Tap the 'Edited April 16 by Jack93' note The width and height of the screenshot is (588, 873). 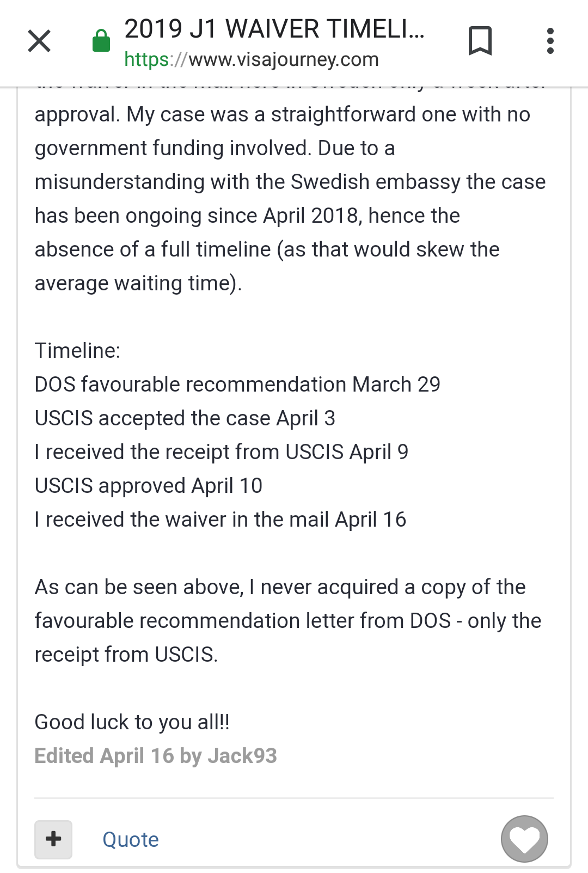point(156,756)
